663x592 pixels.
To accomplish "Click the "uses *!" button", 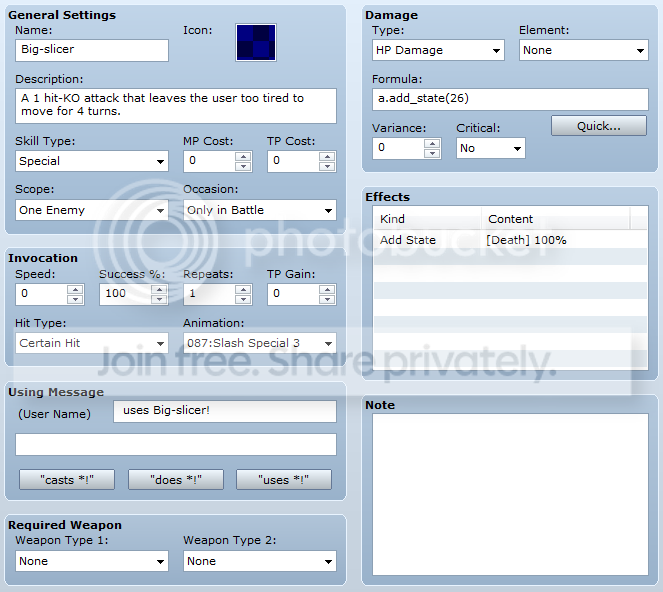I will point(284,480).
